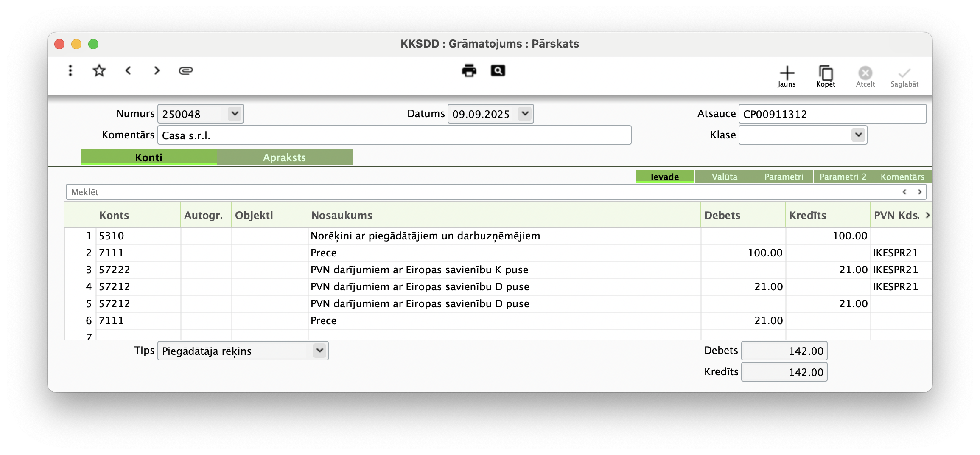Open the Tips dropdown list
980x455 pixels.
tap(319, 351)
